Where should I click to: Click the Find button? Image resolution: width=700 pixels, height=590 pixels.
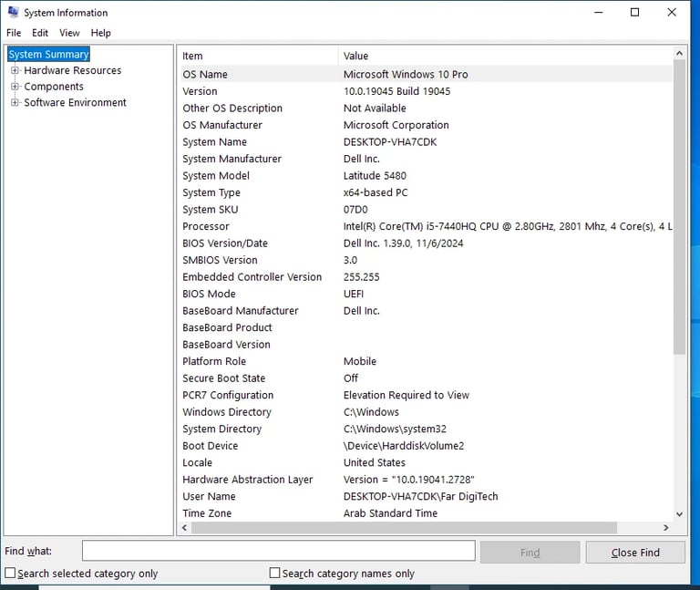pos(530,553)
